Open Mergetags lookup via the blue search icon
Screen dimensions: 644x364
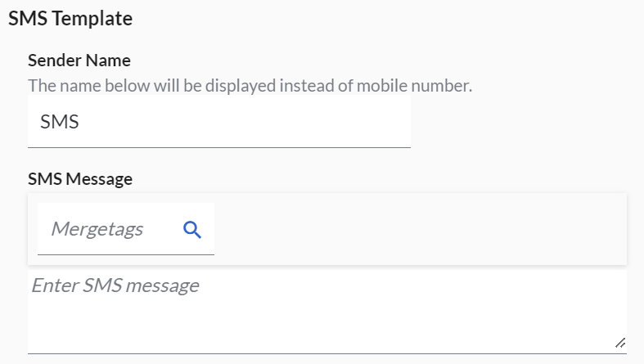pyautogui.click(x=192, y=230)
